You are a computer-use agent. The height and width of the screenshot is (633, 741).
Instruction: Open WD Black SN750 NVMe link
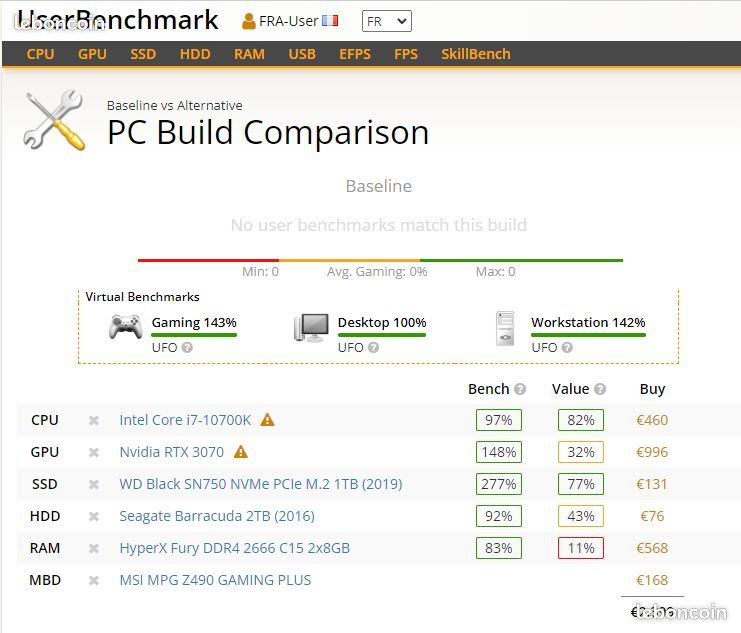pos(261,485)
